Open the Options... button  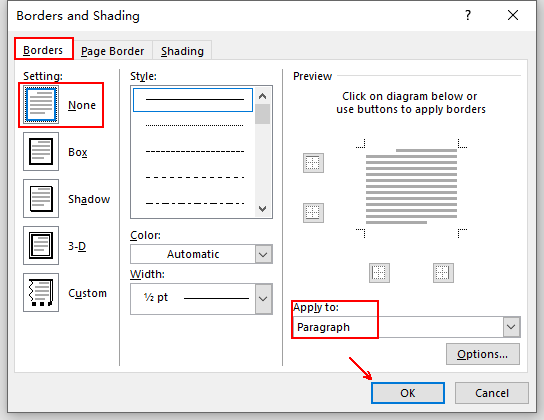[x=483, y=354]
